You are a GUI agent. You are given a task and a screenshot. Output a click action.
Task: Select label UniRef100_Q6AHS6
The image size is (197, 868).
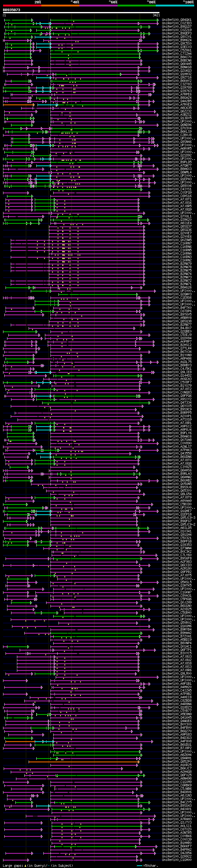point(177,470)
